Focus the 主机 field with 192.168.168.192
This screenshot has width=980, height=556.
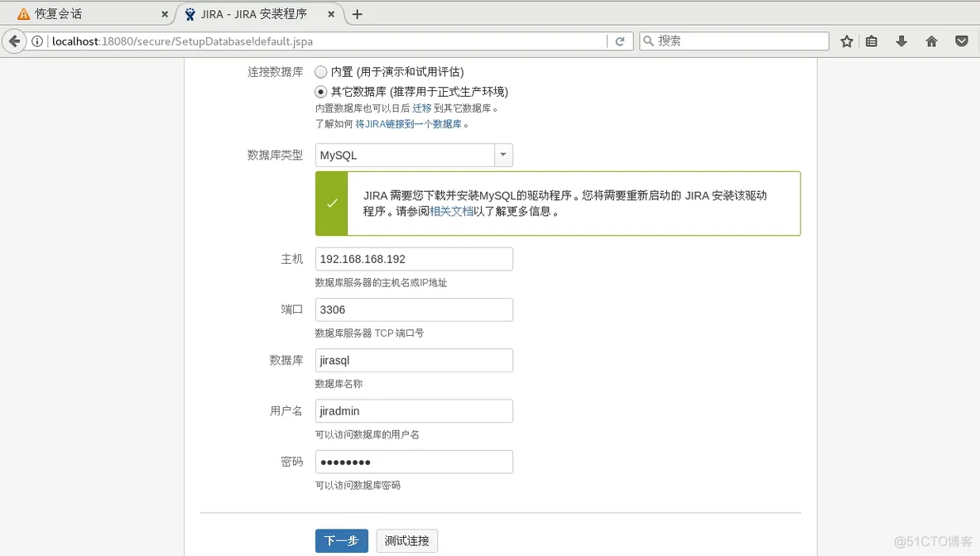pos(414,259)
